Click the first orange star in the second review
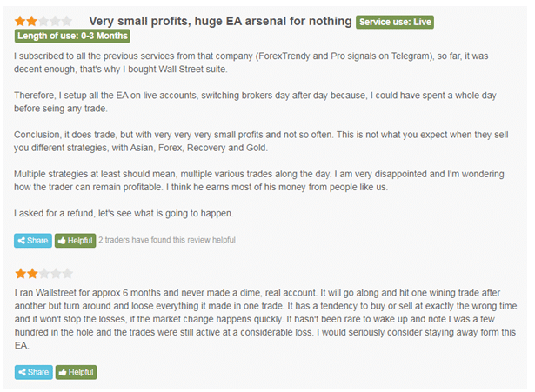 click(x=21, y=274)
